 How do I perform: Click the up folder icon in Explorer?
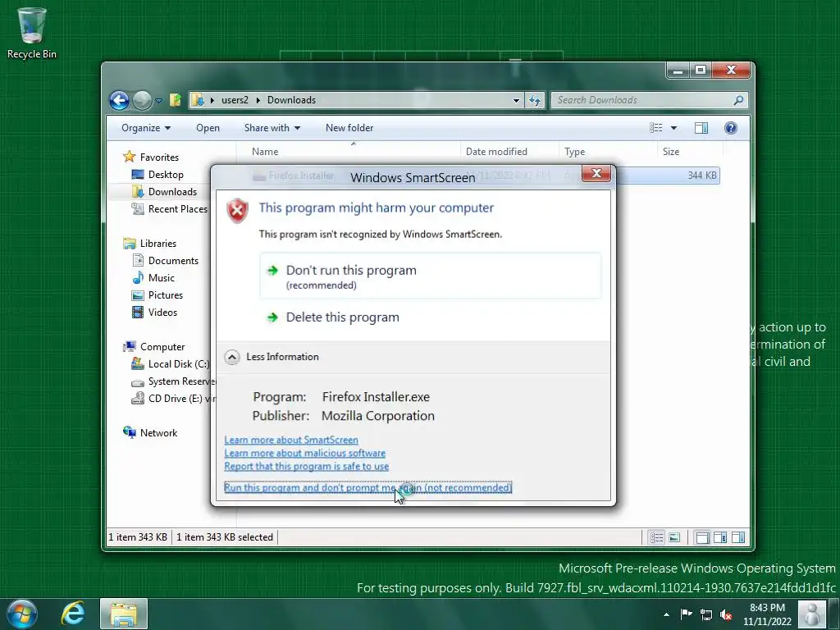point(176,100)
